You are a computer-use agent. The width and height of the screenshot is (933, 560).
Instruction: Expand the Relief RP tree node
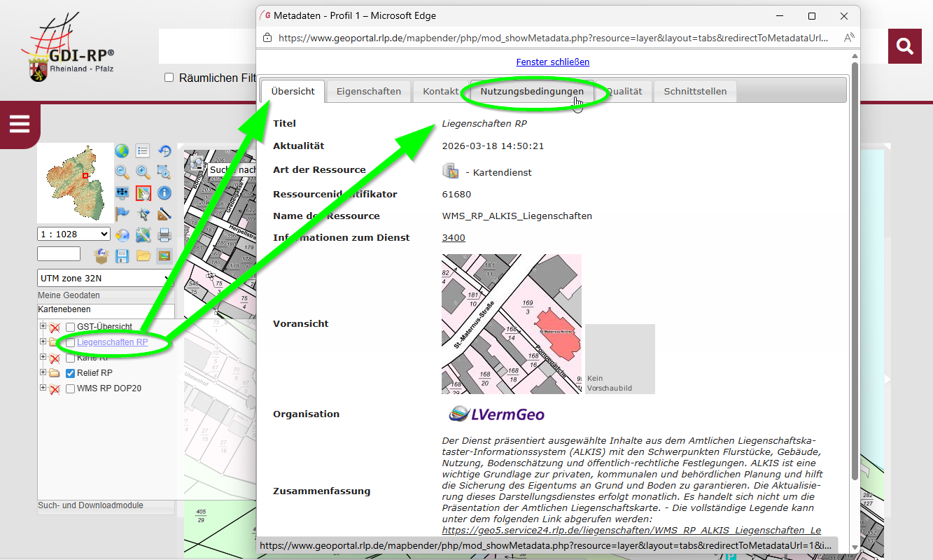(x=43, y=373)
